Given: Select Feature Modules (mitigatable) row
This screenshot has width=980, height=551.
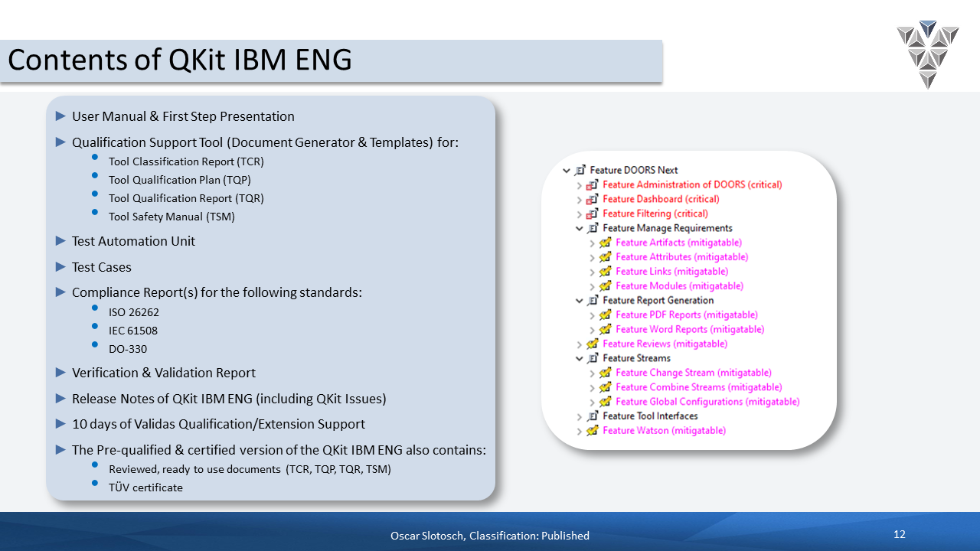Looking at the screenshot, I should click(x=680, y=286).
